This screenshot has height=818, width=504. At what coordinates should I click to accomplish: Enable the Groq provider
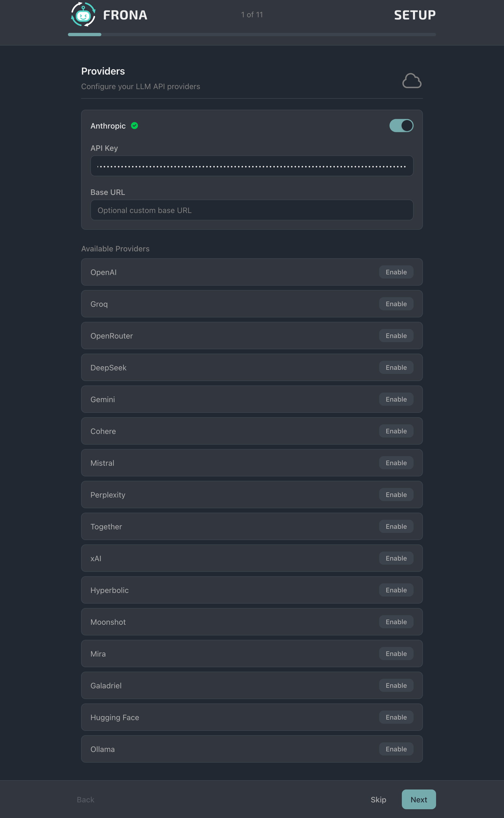(x=396, y=303)
